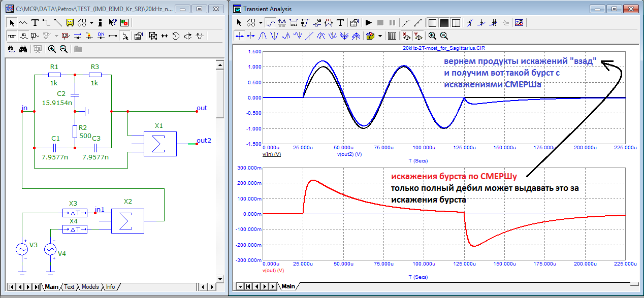The image size is (644, 298).
Task: Click the info (i) tool icon
Action: tap(101, 22)
